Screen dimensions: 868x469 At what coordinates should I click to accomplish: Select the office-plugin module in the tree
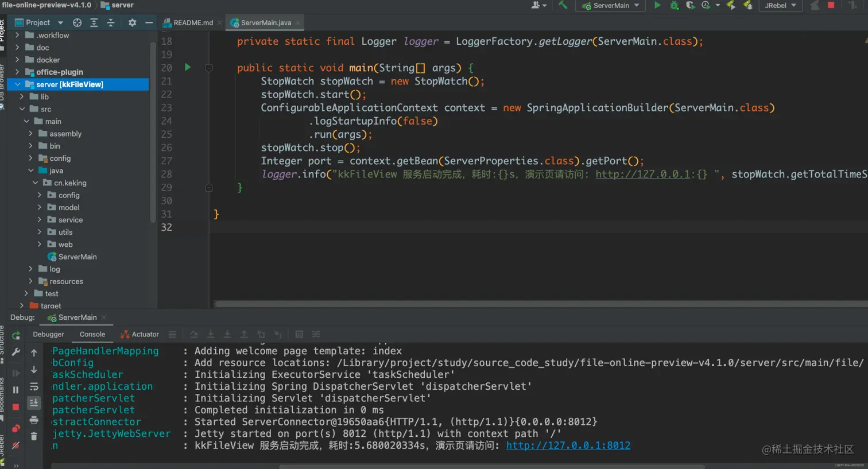pyautogui.click(x=60, y=72)
